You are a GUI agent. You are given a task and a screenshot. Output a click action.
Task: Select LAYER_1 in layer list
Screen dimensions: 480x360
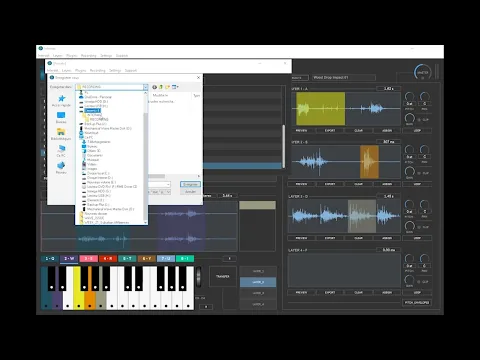pyautogui.click(x=258, y=271)
